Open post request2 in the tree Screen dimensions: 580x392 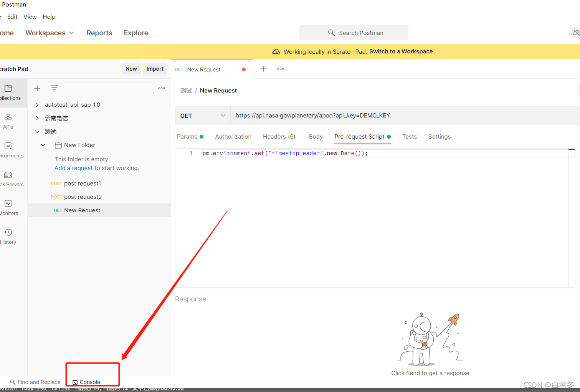[83, 197]
